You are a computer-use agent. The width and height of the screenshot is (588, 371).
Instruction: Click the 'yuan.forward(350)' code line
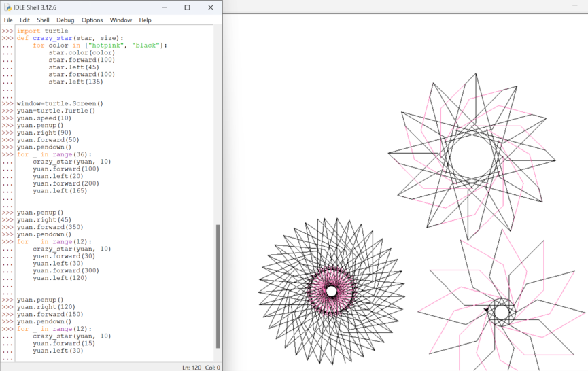(x=50, y=227)
